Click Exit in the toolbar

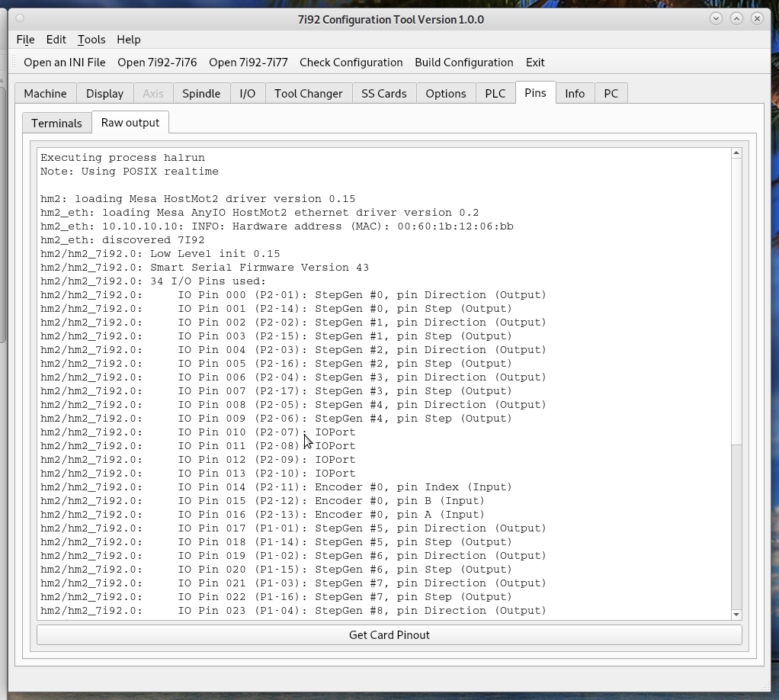(x=535, y=62)
